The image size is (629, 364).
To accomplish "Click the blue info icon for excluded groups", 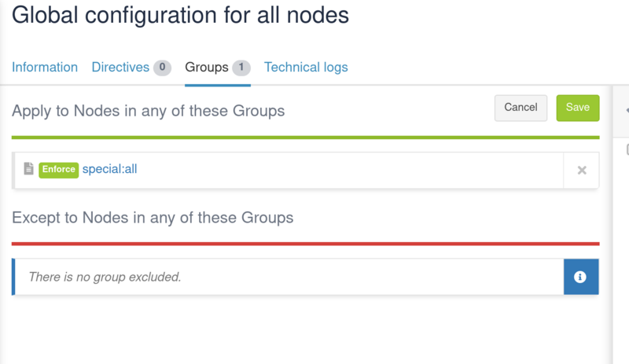I will pyautogui.click(x=580, y=277).
